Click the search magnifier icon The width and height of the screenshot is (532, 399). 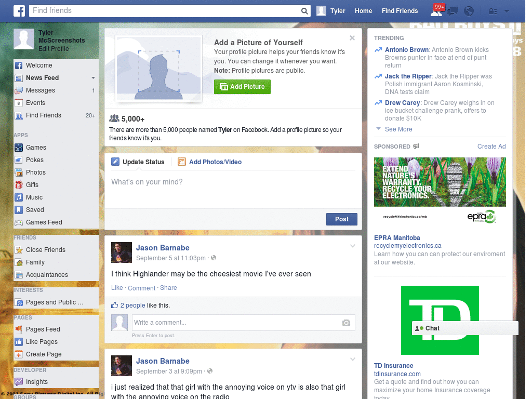(x=304, y=11)
